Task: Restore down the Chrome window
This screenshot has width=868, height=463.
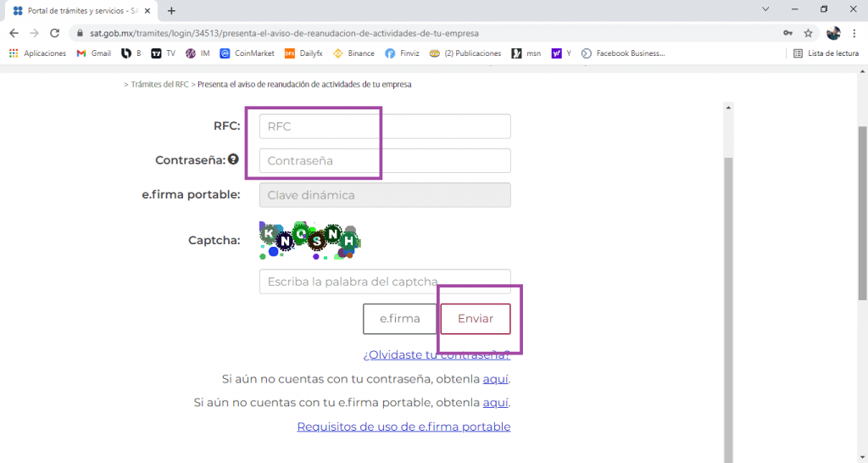Action: [824, 9]
